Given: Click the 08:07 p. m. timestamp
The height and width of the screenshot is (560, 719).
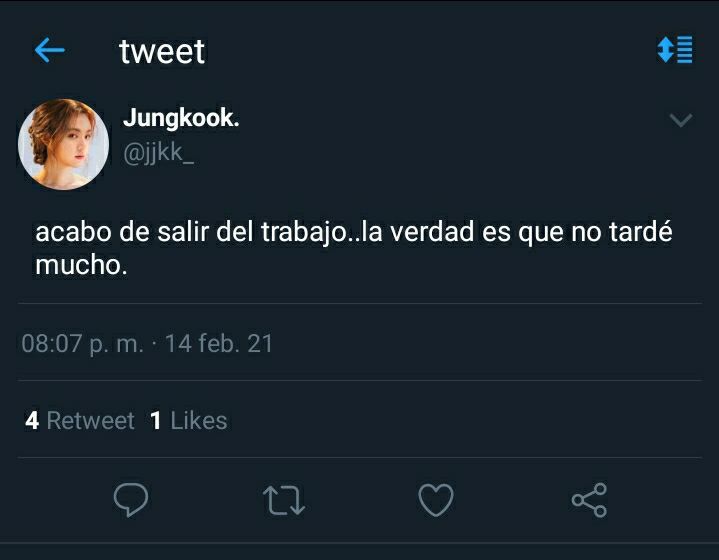Looking at the screenshot, I should (x=83, y=344).
